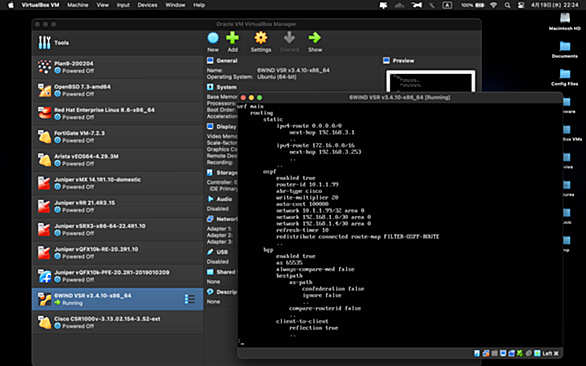Select the FortiGate VM-7.2.3 entry
The image size is (586, 366).
[x=118, y=136]
